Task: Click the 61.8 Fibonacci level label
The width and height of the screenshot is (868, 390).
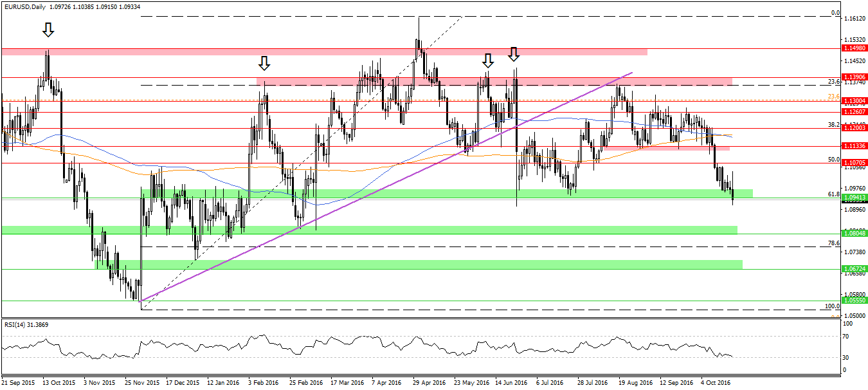Action: [833, 194]
